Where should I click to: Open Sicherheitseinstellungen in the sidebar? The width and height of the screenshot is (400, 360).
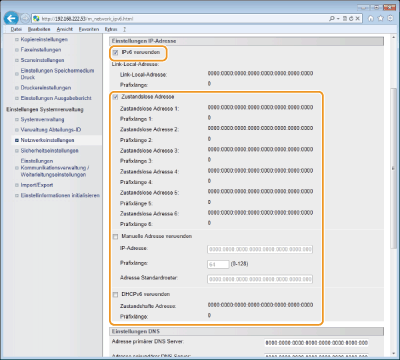[49, 151]
